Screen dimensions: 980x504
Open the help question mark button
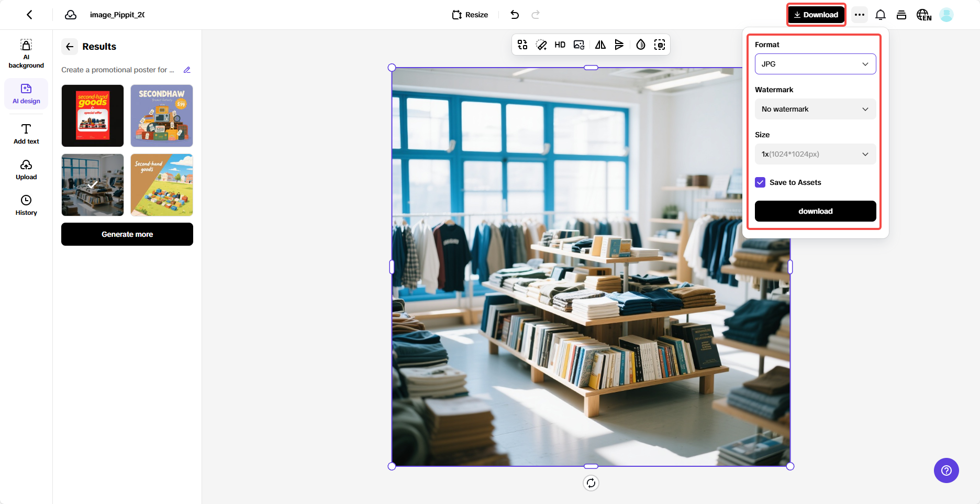click(x=946, y=470)
